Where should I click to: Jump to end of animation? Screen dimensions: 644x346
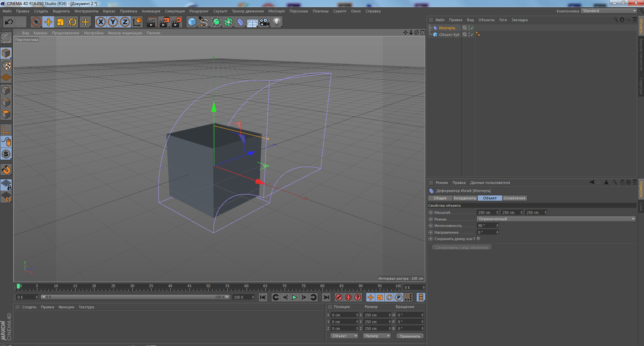(326, 297)
